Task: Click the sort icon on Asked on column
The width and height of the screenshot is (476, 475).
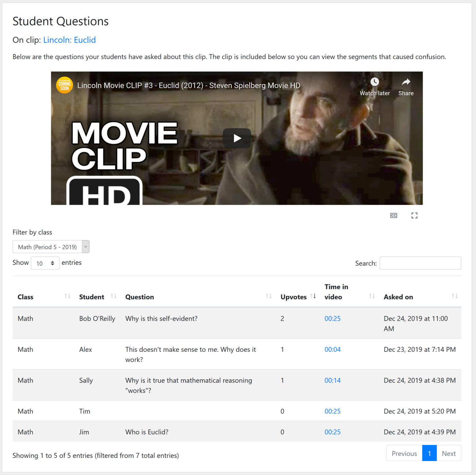Action: click(x=455, y=296)
